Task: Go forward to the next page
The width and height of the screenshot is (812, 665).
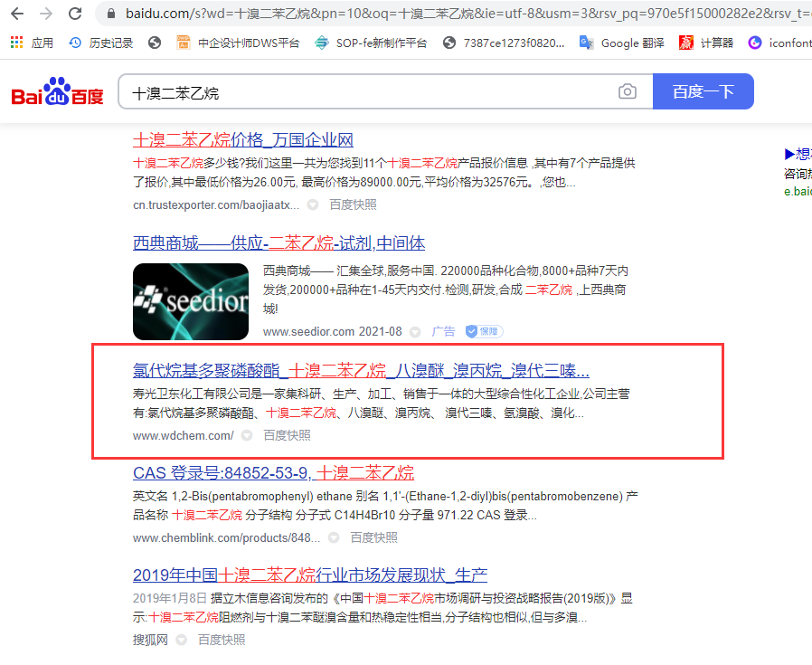Action: click(46, 14)
